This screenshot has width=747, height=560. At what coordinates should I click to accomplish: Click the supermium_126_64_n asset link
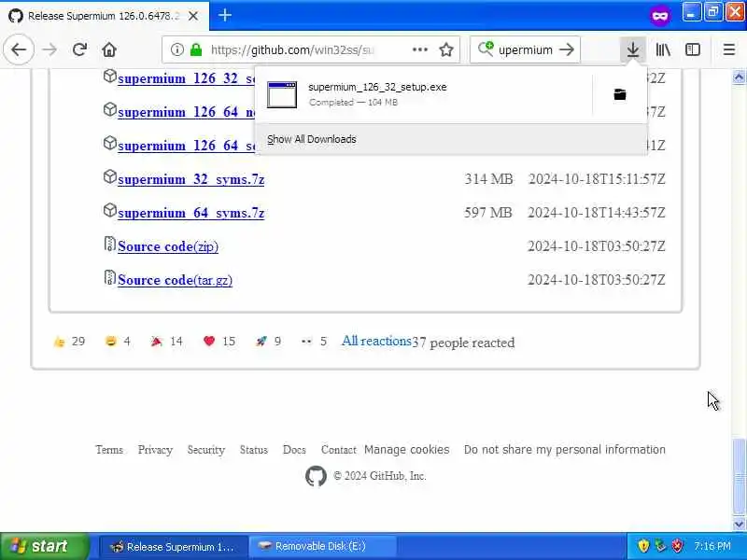tap(186, 112)
